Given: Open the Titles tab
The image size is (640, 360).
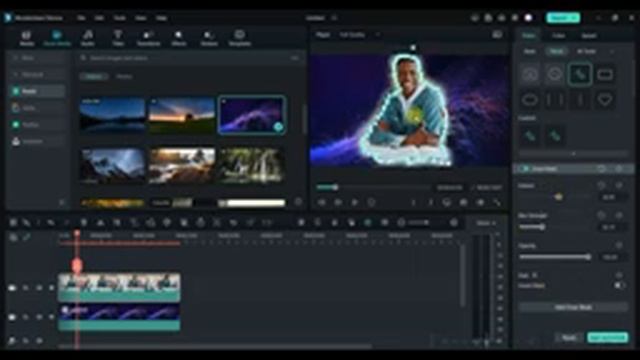Looking at the screenshot, I should point(118,38).
